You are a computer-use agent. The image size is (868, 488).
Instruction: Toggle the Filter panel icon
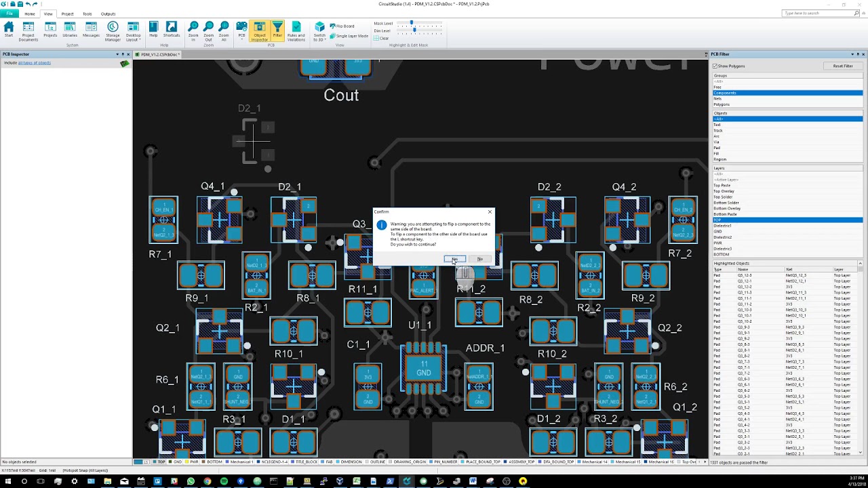point(277,30)
